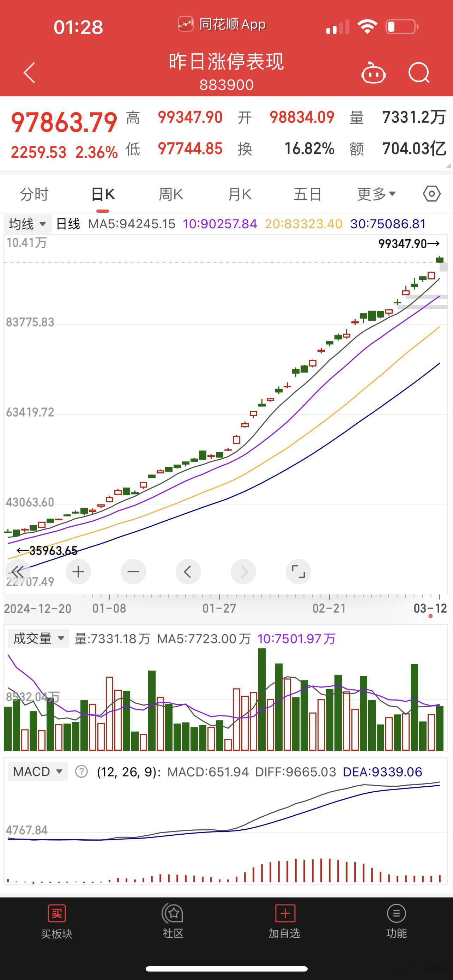Tap DEA:9339.06 value
453x980 pixels.
(x=383, y=772)
